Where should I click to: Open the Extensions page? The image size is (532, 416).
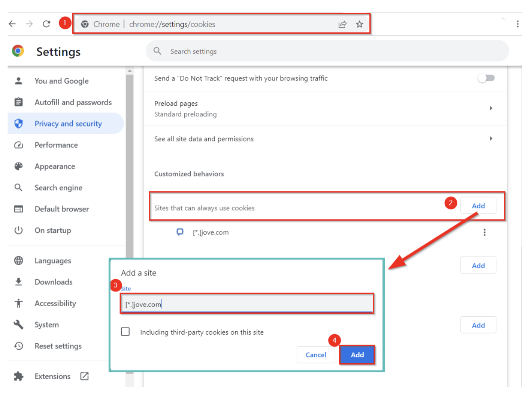(x=52, y=376)
